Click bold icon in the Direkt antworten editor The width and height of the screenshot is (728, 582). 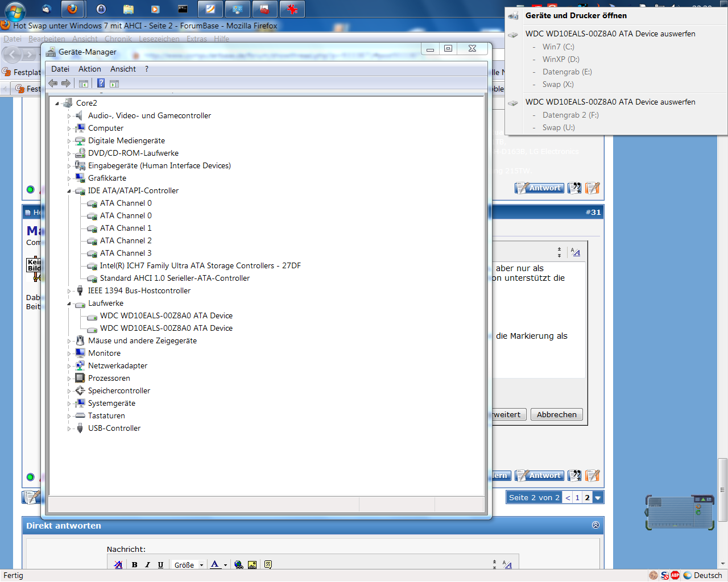tap(134, 564)
